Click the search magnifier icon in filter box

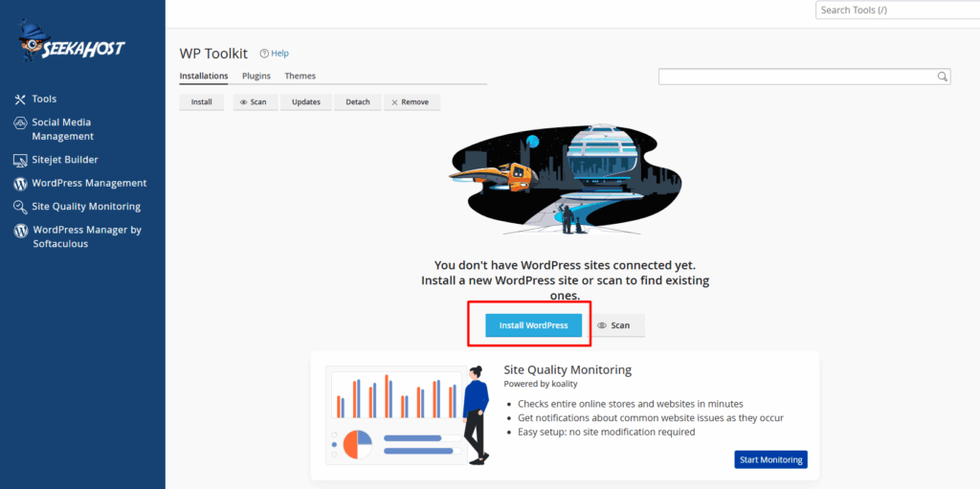click(x=942, y=77)
